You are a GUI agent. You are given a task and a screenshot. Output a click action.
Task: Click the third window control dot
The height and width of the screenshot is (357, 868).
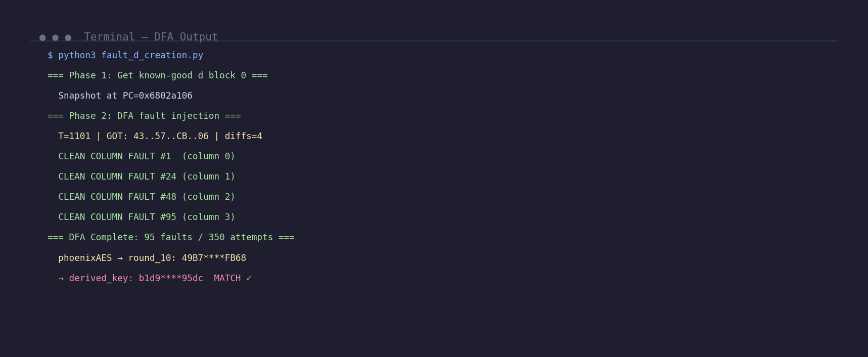click(x=68, y=37)
